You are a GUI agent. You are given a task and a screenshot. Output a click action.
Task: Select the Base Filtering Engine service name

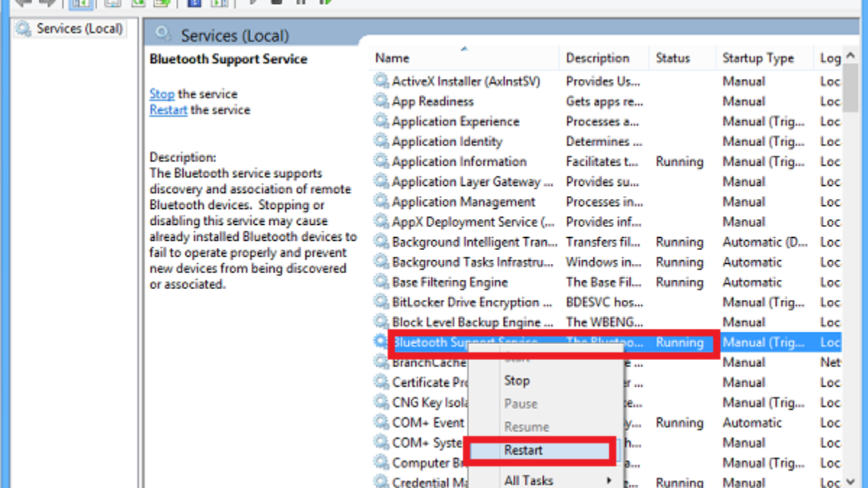(x=450, y=282)
